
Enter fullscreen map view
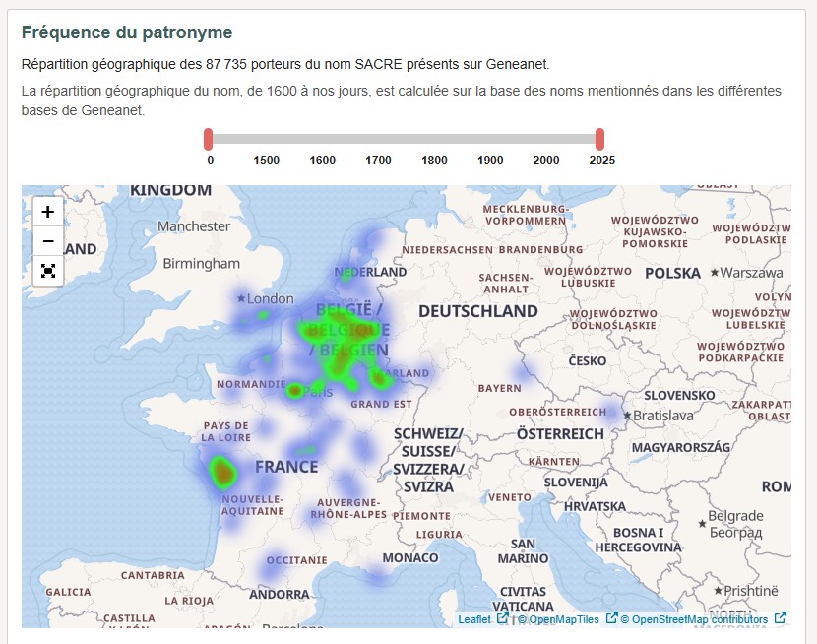45,271
